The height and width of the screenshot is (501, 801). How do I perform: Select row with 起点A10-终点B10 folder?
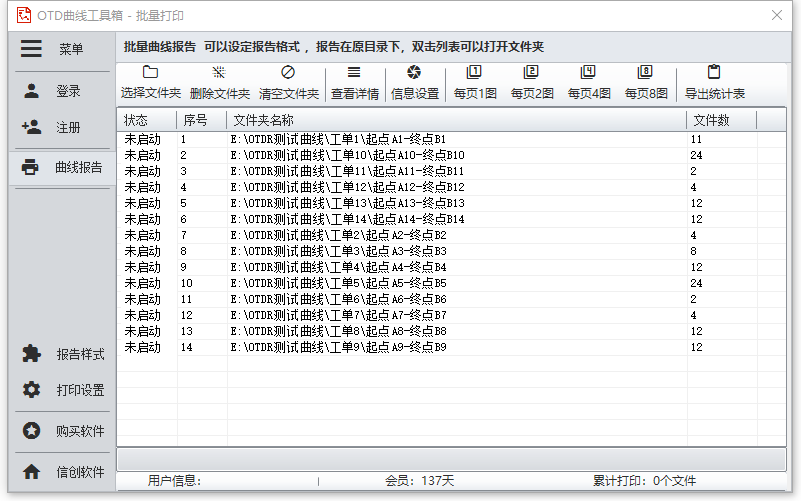pos(347,155)
